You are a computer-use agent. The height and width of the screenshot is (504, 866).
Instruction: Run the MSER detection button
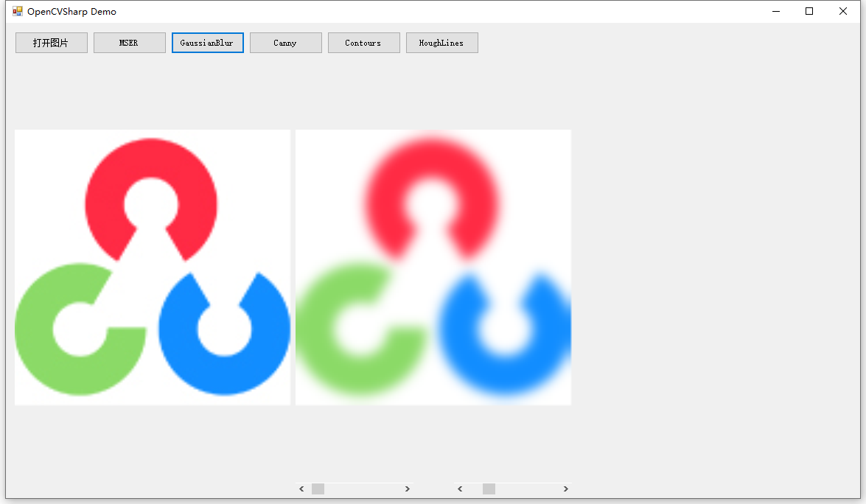pos(129,43)
